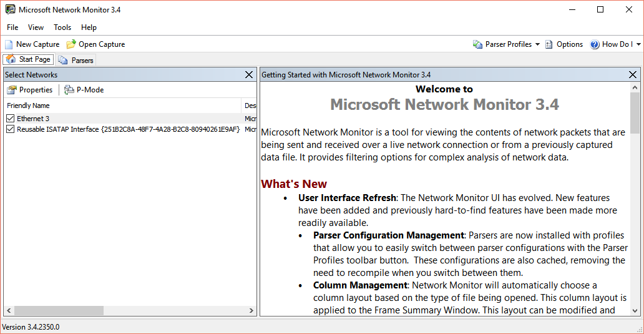Select the Reusable ISATAP Interface row text
This screenshot has width=644, height=334.
(128, 129)
